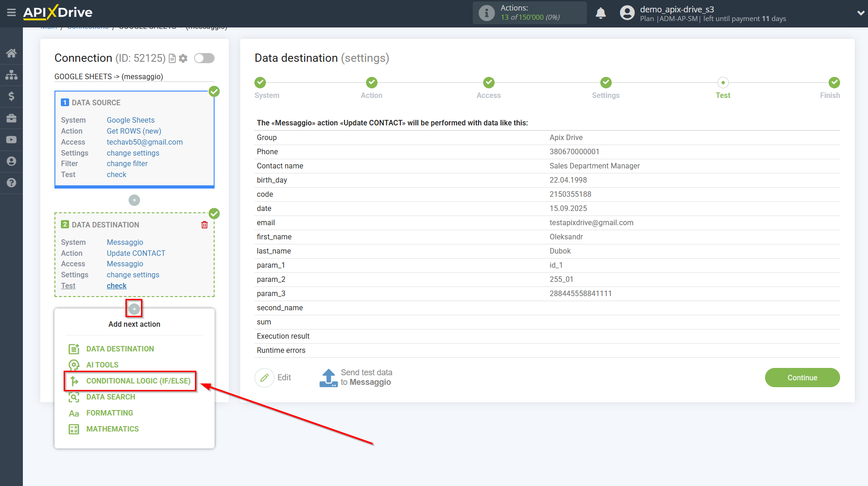This screenshot has width=868, height=486.
Task: Go to the Settings step
Action: coord(606,82)
